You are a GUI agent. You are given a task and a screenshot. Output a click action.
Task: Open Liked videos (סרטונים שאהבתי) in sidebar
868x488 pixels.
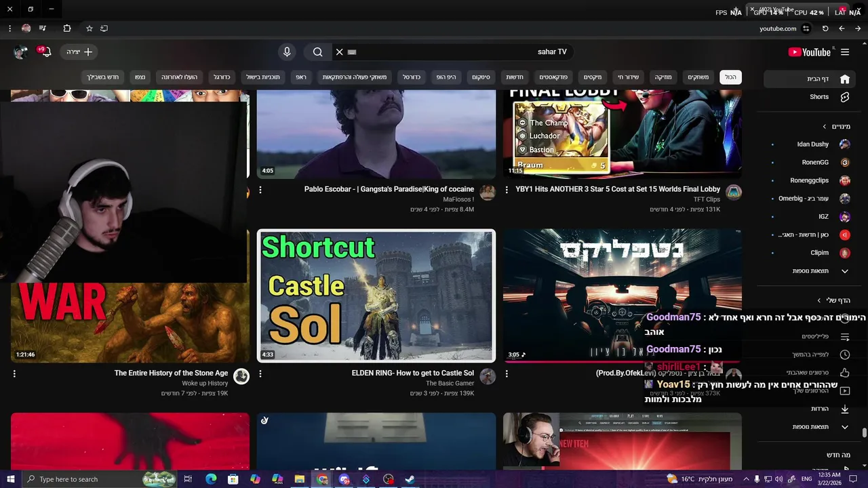click(808, 372)
